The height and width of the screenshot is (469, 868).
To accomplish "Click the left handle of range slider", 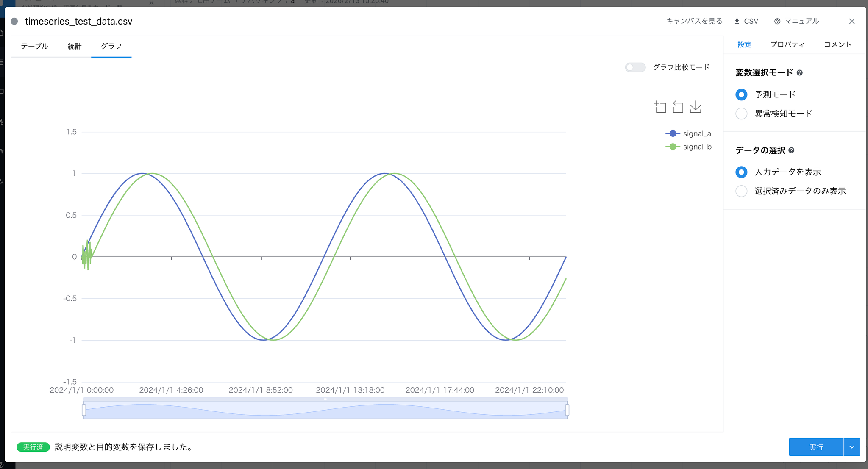I will (x=84, y=410).
